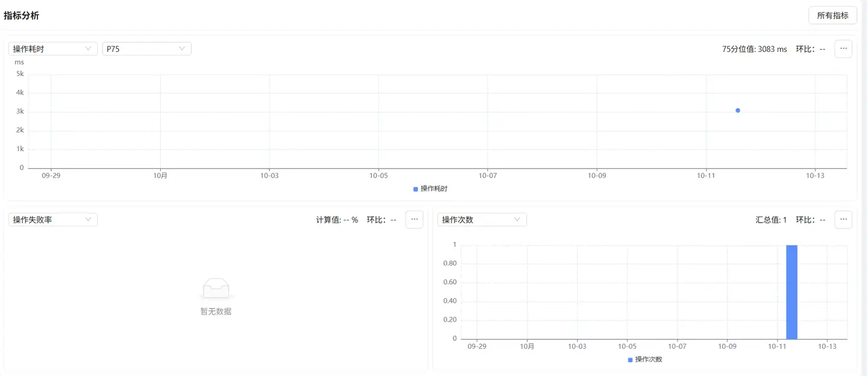
Task: Open more options in 操作耗时 panel
Action: pyautogui.click(x=843, y=49)
